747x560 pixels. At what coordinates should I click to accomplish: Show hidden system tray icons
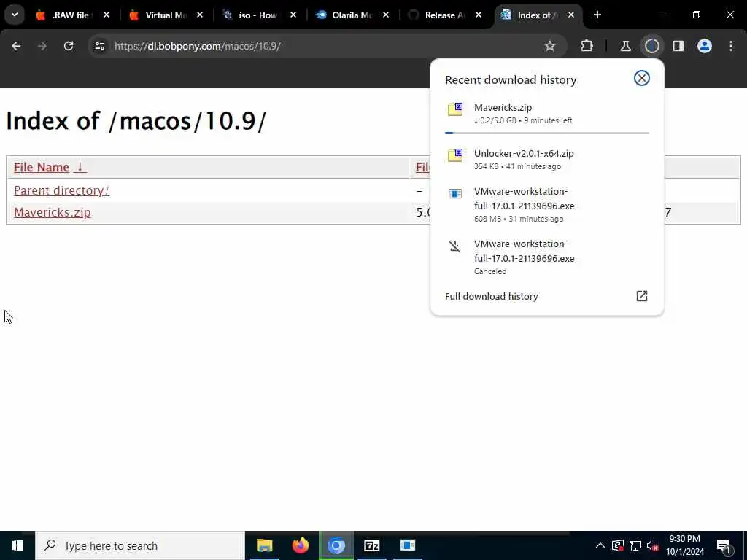click(x=600, y=545)
